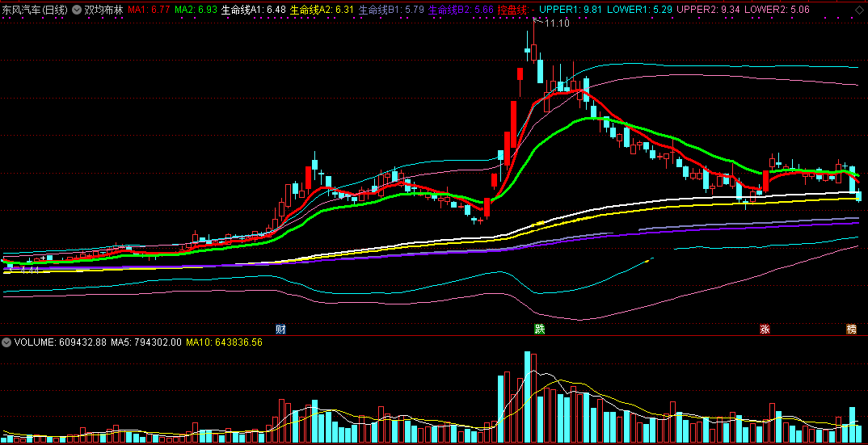Open the 榜 event marker
The width and height of the screenshot is (868, 445).
(x=851, y=330)
